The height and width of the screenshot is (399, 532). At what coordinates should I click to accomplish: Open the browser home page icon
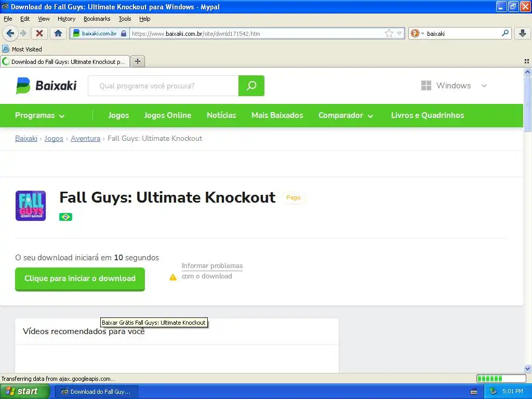point(58,33)
